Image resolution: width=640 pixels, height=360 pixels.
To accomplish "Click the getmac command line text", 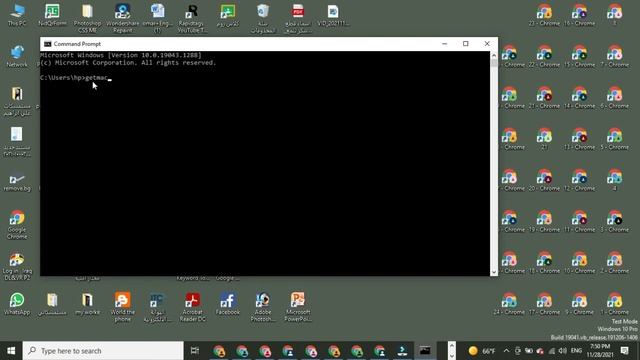I will [96, 78].
